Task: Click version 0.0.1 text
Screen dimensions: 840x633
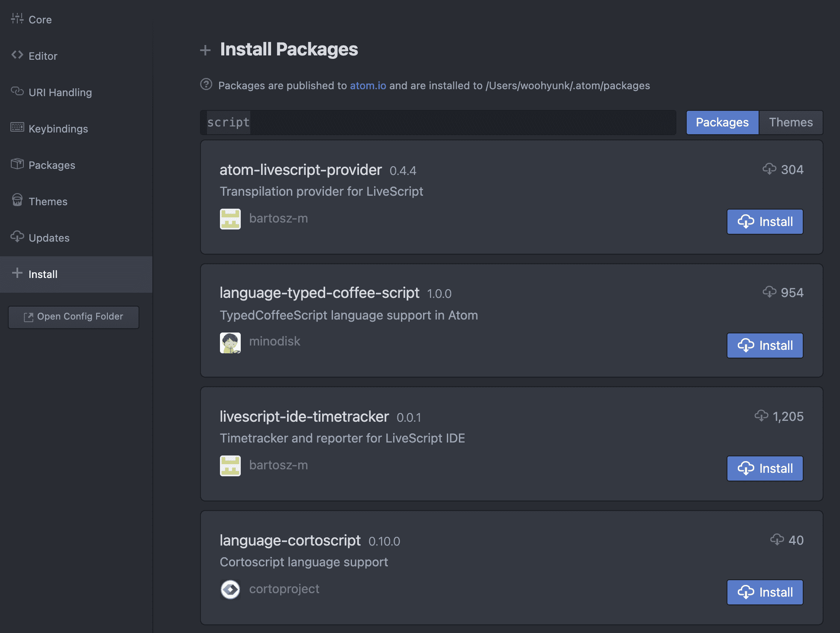Action: 409,418
